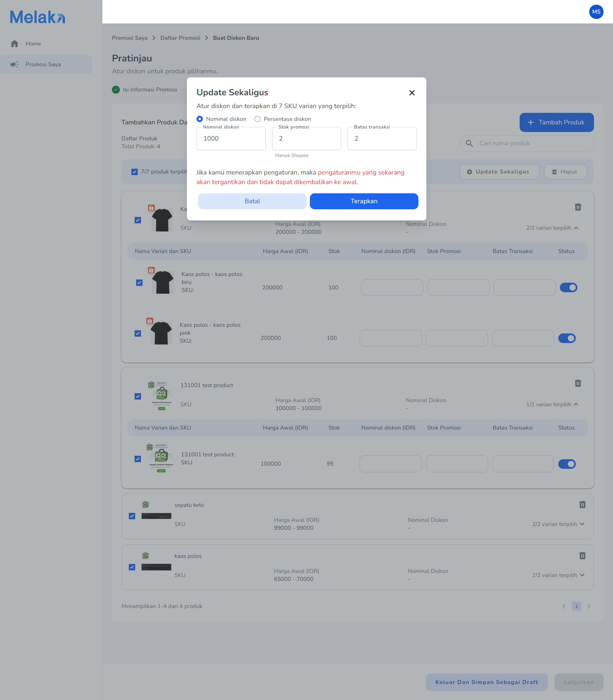
Task: Click the Tambah Produk button
Action: pyautogui.click(x=557, y=122)
